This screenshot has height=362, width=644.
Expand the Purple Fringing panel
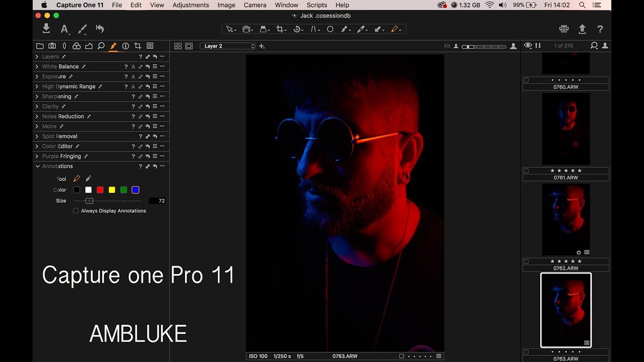37,156
